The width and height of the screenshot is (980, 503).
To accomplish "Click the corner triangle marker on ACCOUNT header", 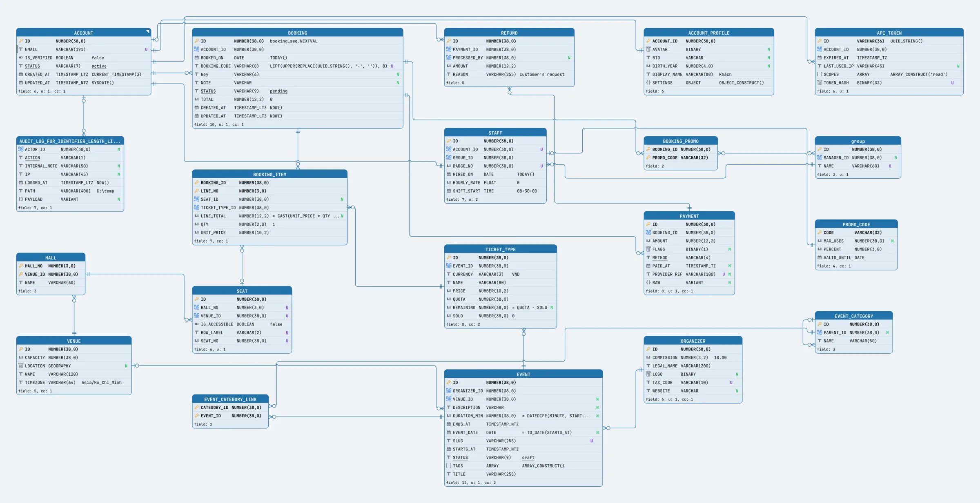I will pos(148,31).
